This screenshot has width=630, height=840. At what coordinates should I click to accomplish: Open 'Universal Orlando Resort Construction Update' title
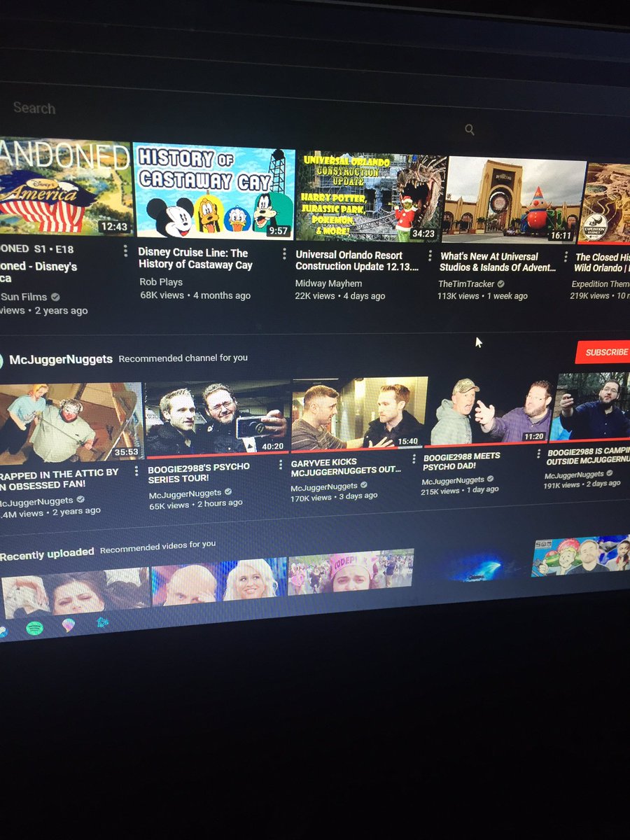358,260
